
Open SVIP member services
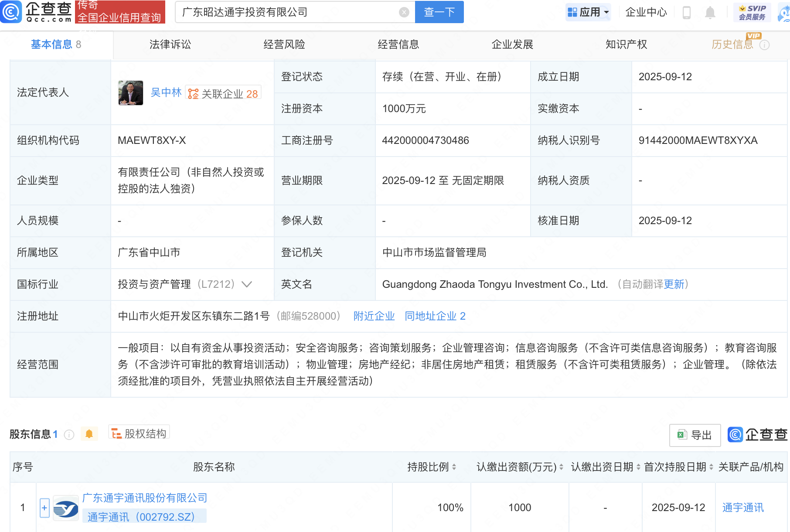click(752, 12)
